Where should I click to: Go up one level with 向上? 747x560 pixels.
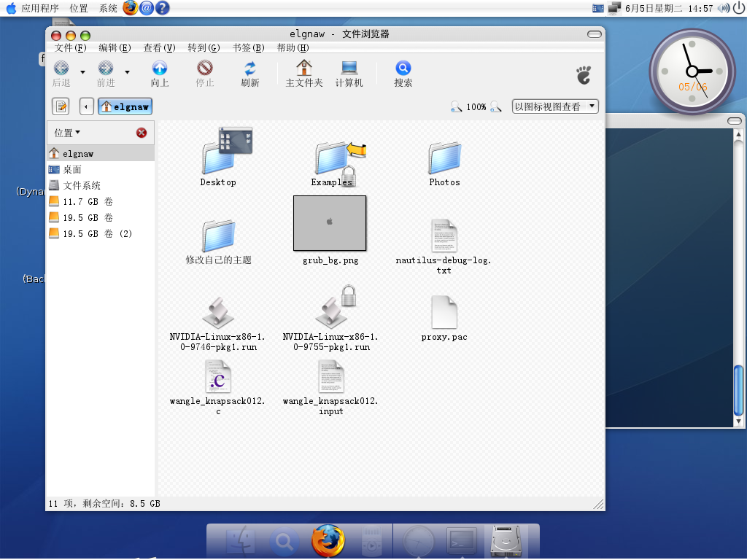coord(160,74)
